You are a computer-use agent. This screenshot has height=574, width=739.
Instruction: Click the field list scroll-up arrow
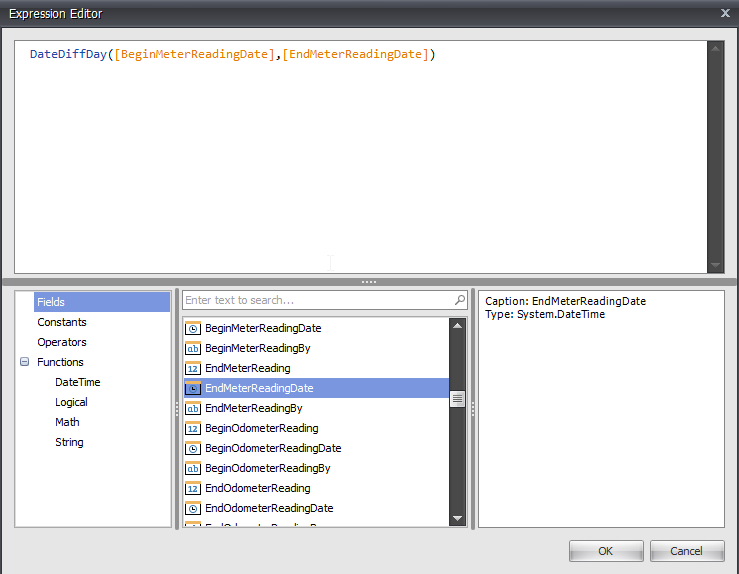coord(457,326)
